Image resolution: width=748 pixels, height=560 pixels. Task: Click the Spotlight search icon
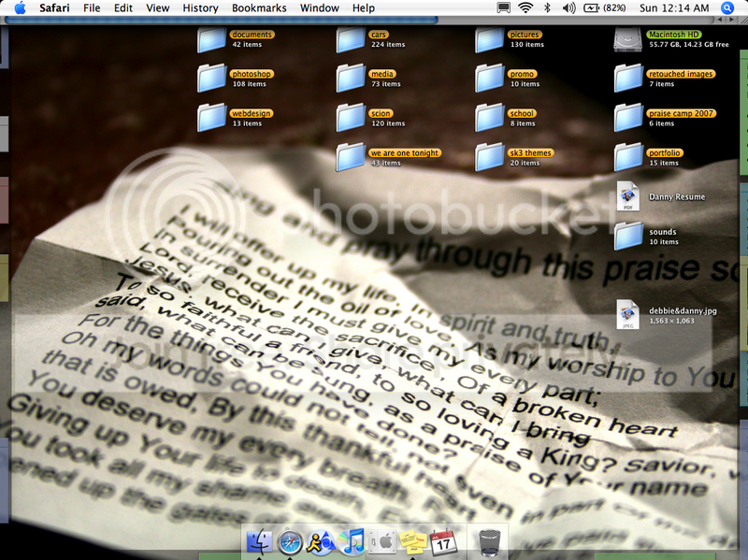(728, 7)
